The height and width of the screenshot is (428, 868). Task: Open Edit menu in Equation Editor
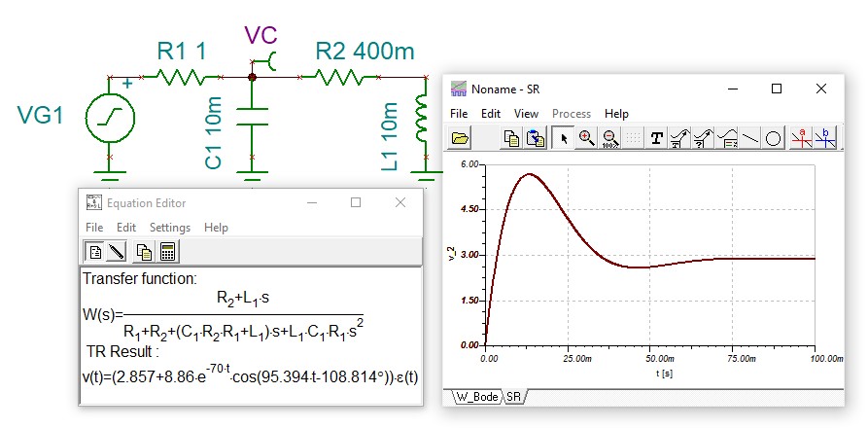126,228
